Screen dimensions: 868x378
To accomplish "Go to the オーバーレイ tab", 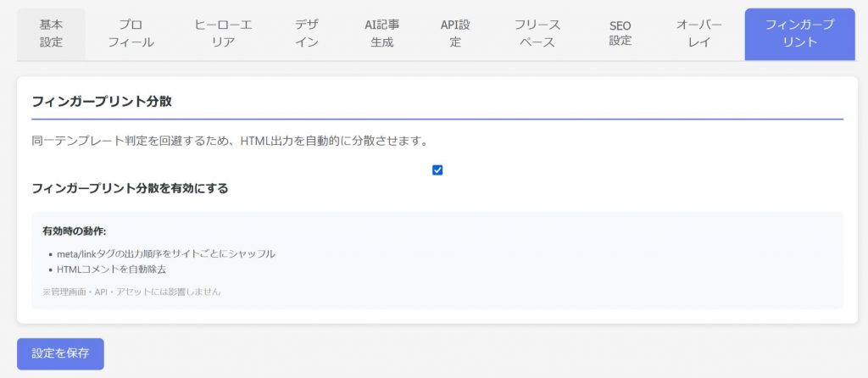I will tap(698, 34).
